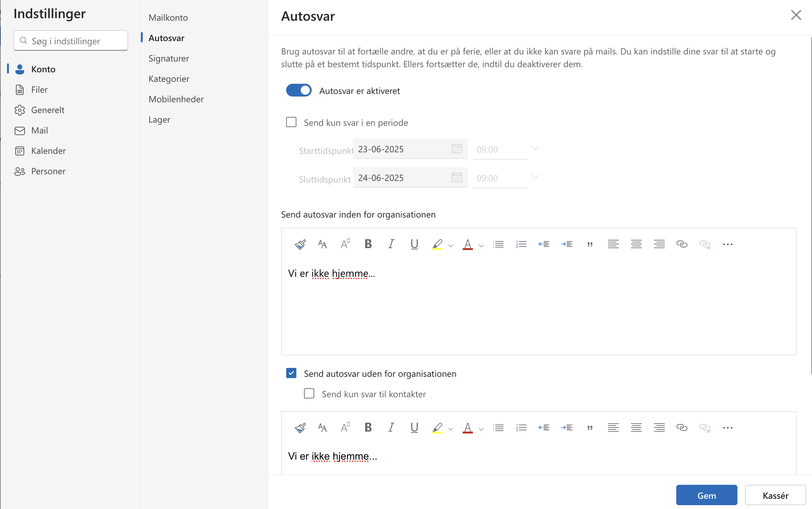Open Mobilenheder settings page
The width and height of the screenshot is (812, 509).
coord(176,99)
